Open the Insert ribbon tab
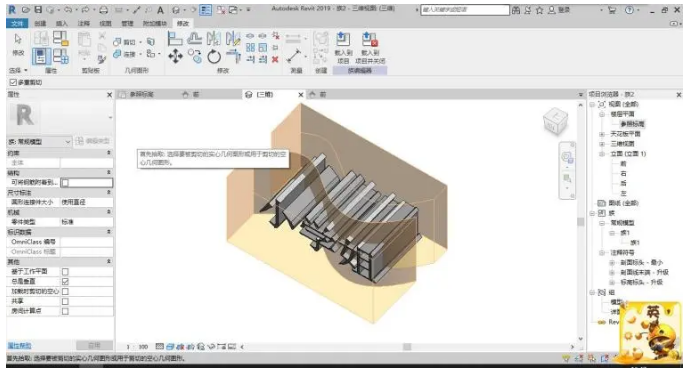 point(62,23)
